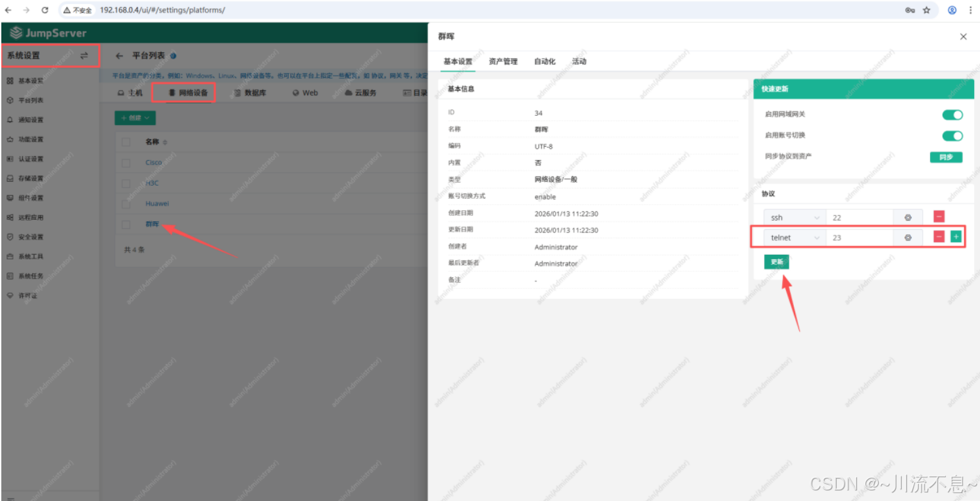Open the browser profile avatar icon
The height and width of the screenshot is (501, 980).
952,10
